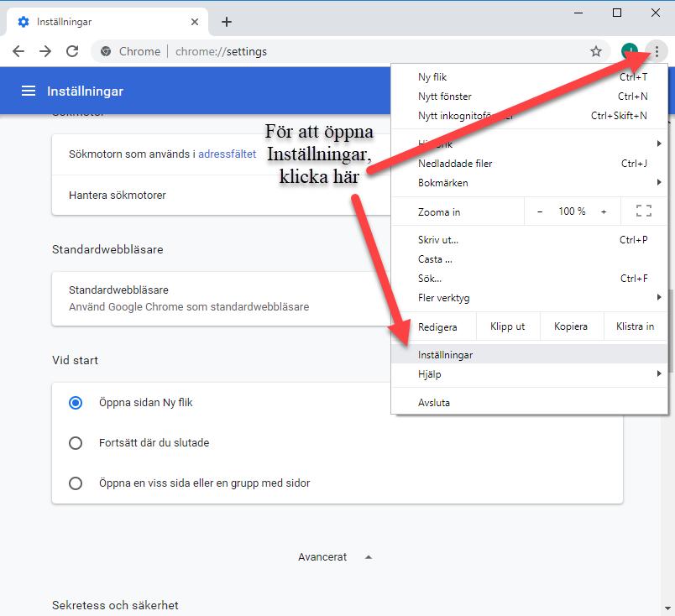Open the hamburger menu beside Inställningar
The width and height of the screenshot is (675, 616).
29,91
